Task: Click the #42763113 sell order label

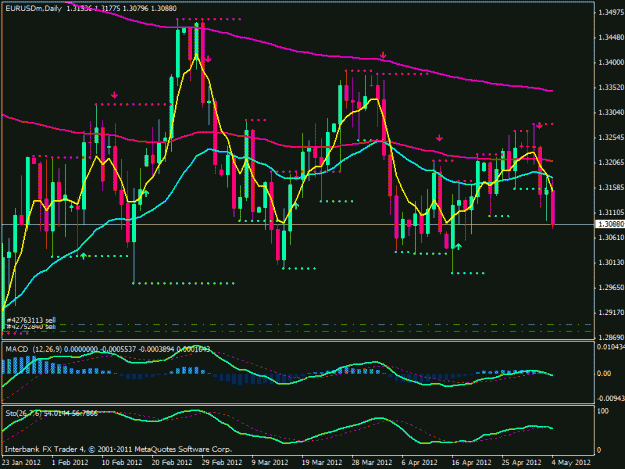Action: [31, 320]
